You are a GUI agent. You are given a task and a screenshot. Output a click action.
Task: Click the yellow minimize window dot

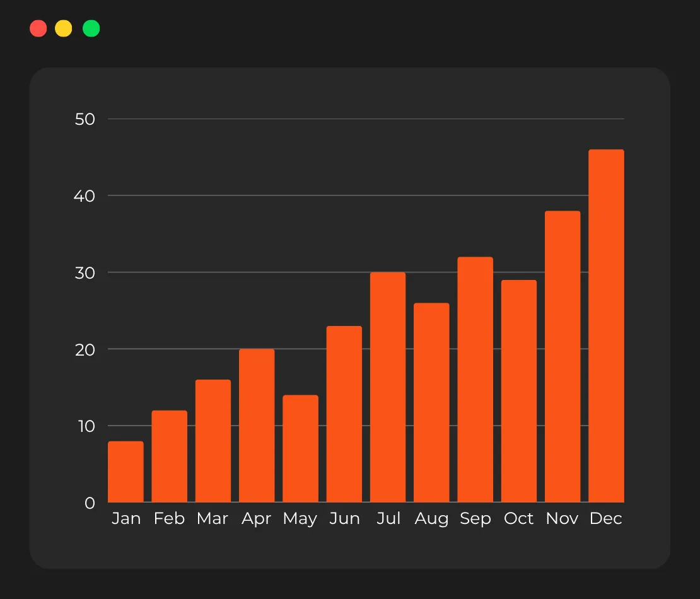pyautogui.click(x=64, y=28)
